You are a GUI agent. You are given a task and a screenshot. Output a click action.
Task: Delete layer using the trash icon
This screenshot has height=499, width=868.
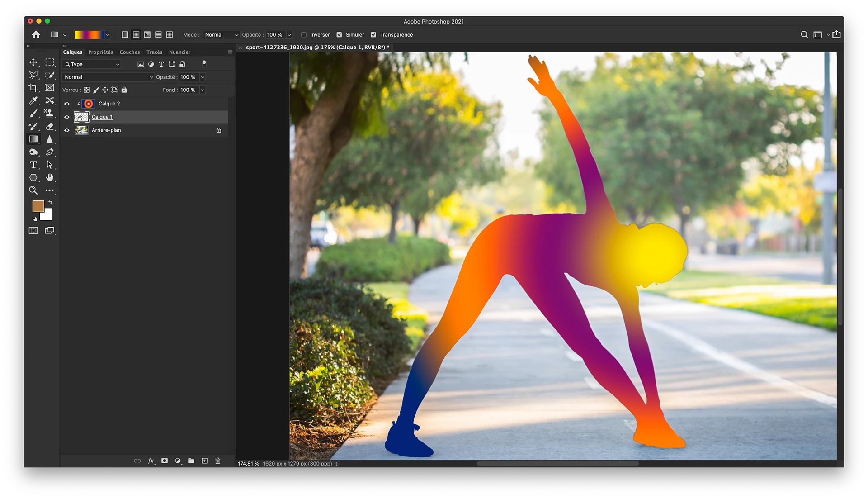point(218,461)
